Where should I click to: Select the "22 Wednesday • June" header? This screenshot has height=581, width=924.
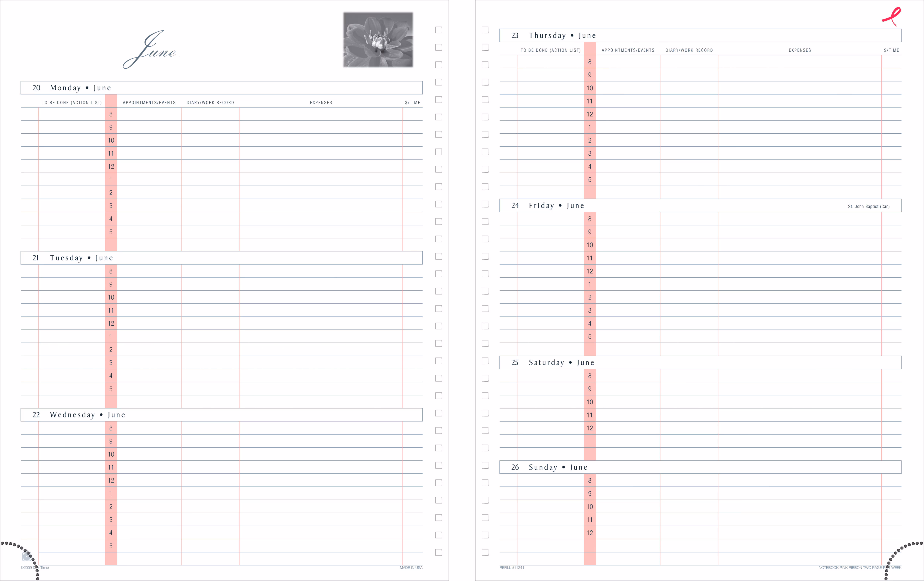[221, 415]
